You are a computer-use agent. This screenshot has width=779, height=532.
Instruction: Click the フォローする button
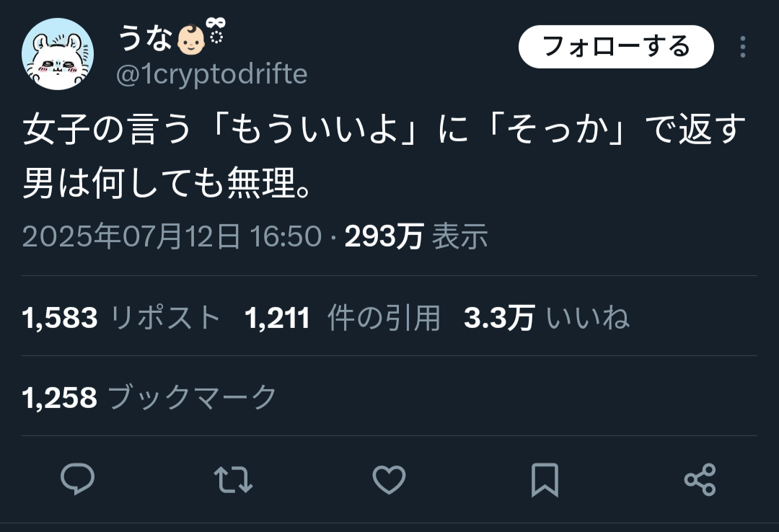[x=616, y=47]
